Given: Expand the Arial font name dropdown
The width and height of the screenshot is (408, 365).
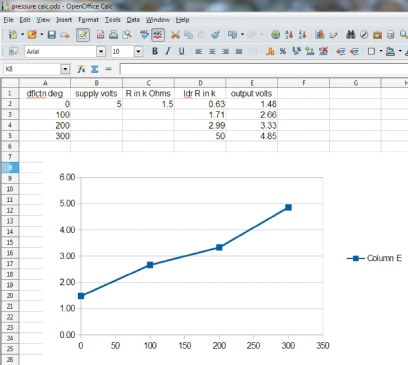Looking at the screenshot, I should coord(101,51).
